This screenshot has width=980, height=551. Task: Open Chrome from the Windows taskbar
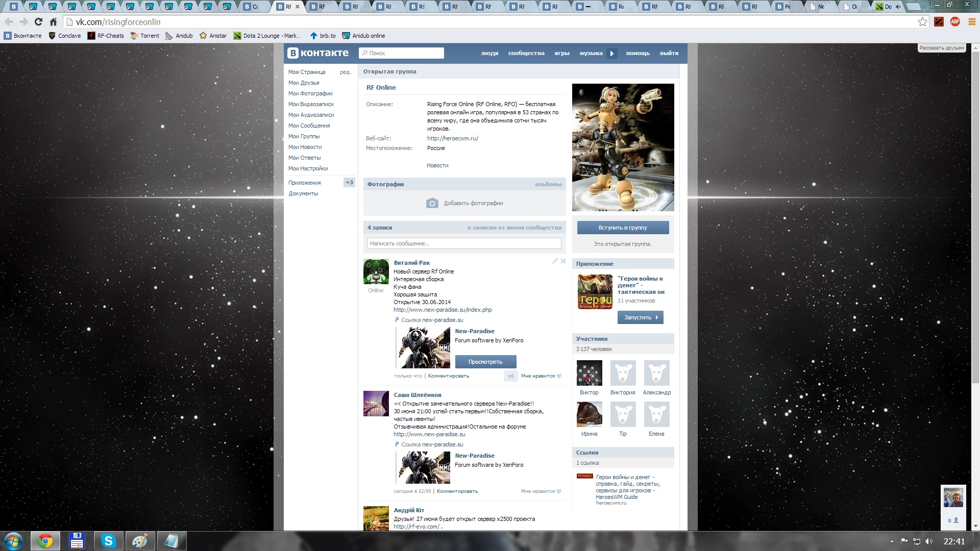[x=45, y=541]
